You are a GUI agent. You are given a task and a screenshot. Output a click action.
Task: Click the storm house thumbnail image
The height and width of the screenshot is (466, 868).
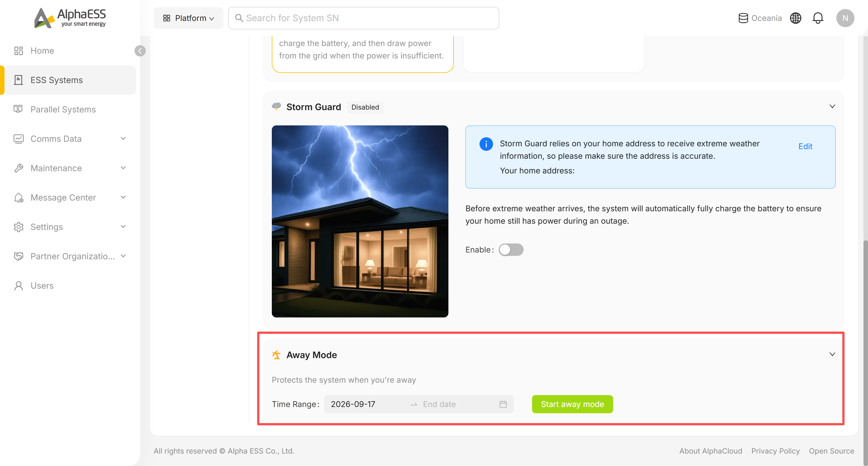pyautogui.click(x=360, y=221)
